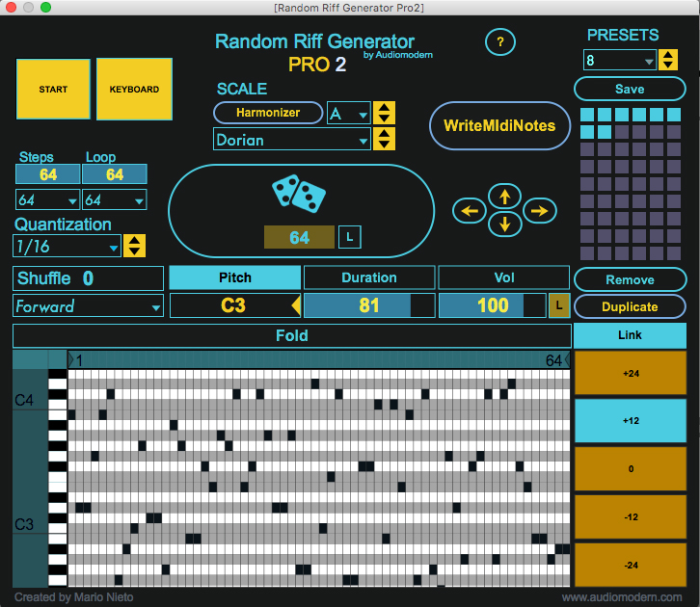
Task: Open the question mark help button
Action: (500, 42)
